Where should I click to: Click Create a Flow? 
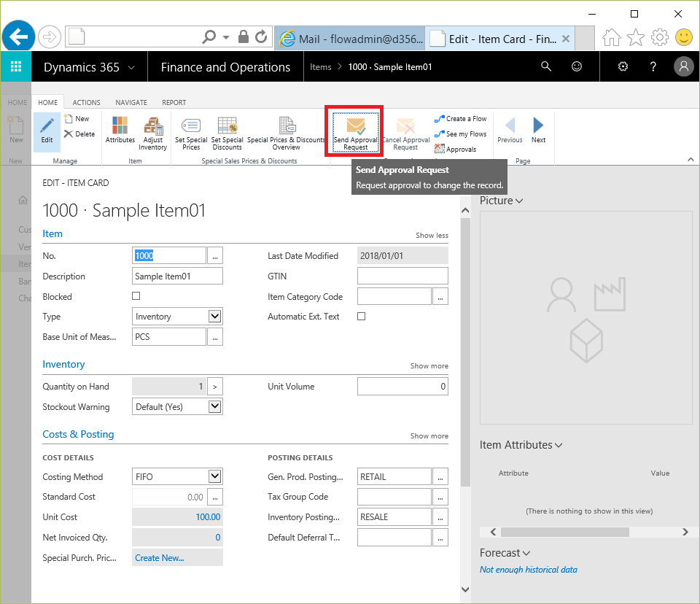460,119
